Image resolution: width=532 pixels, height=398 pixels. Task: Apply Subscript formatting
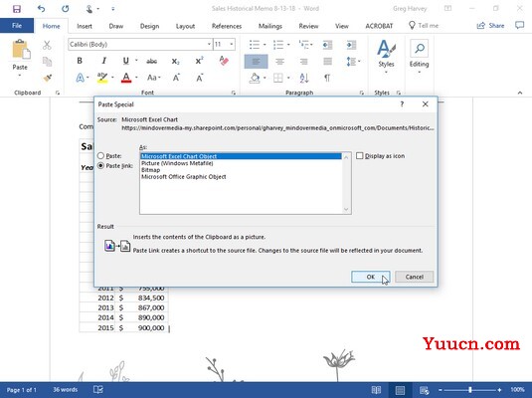[x=175, y=61]
